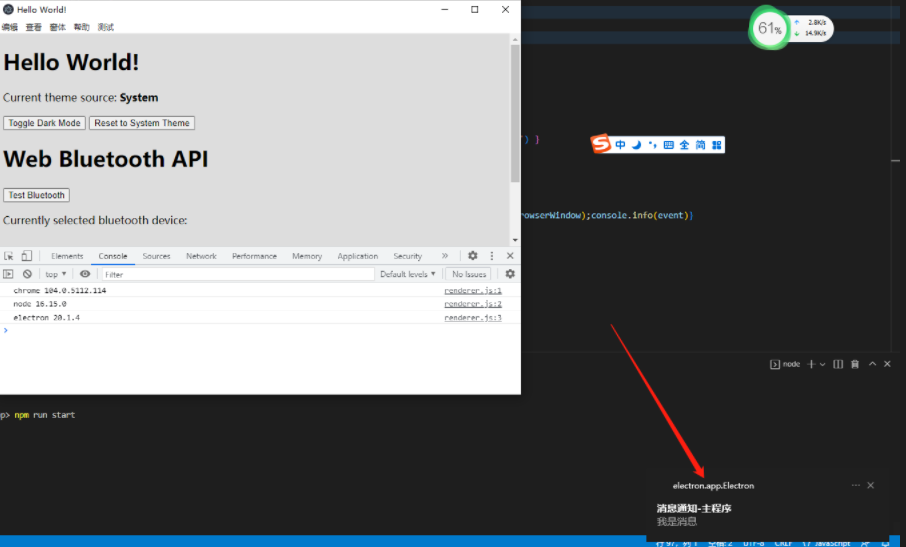The image size is (906, 547).
Task: Switch to the Console tab in DevTools
Action: (113, 256)
